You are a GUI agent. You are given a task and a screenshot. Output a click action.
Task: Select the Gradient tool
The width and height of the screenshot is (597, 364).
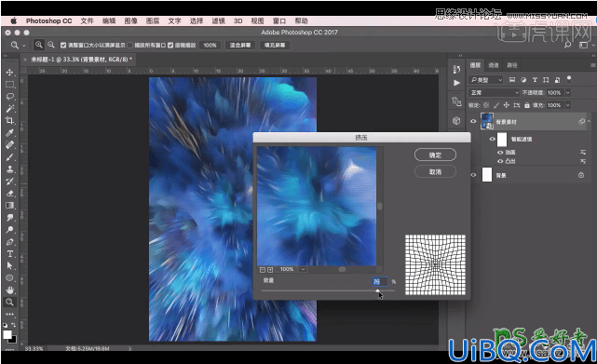point(10,206)
